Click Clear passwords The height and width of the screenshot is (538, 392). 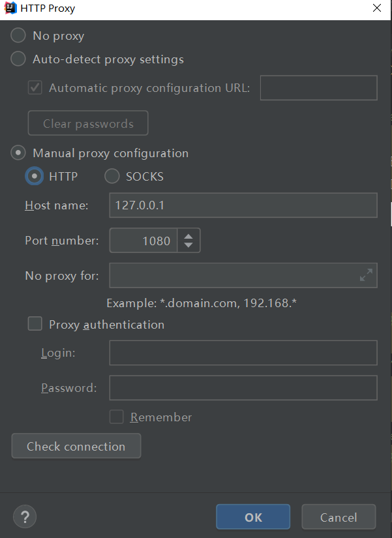(87, 123)
